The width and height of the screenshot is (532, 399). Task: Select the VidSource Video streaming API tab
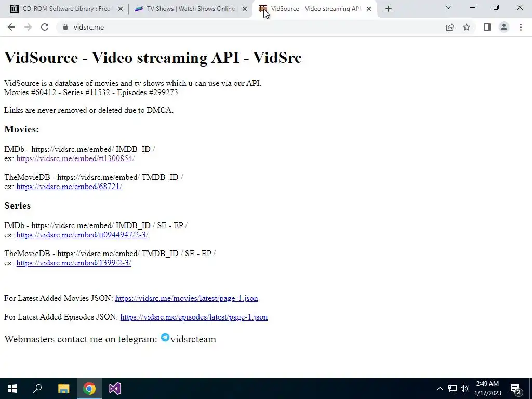coord(315,9)
